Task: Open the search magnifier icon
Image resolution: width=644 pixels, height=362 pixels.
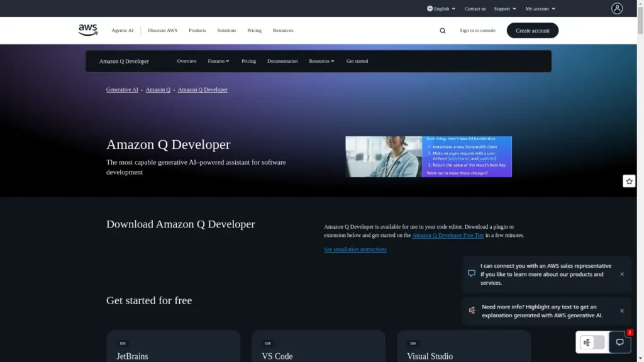Action: (x=443, y=30)
